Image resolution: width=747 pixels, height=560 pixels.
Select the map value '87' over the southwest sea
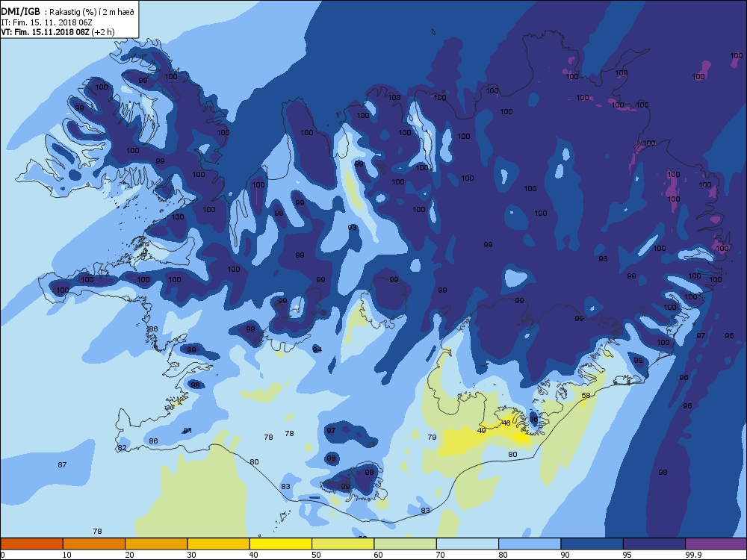[x=62, y=464]
